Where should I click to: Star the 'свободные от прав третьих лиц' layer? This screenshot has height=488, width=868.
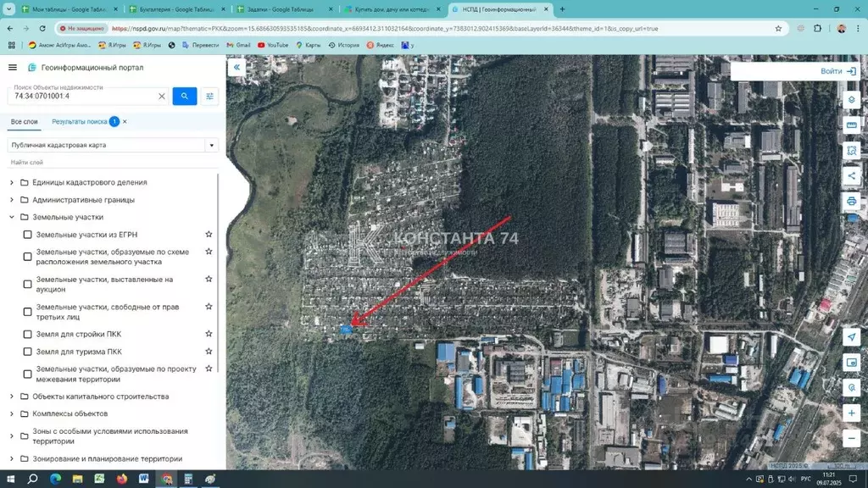click(209, 307)
